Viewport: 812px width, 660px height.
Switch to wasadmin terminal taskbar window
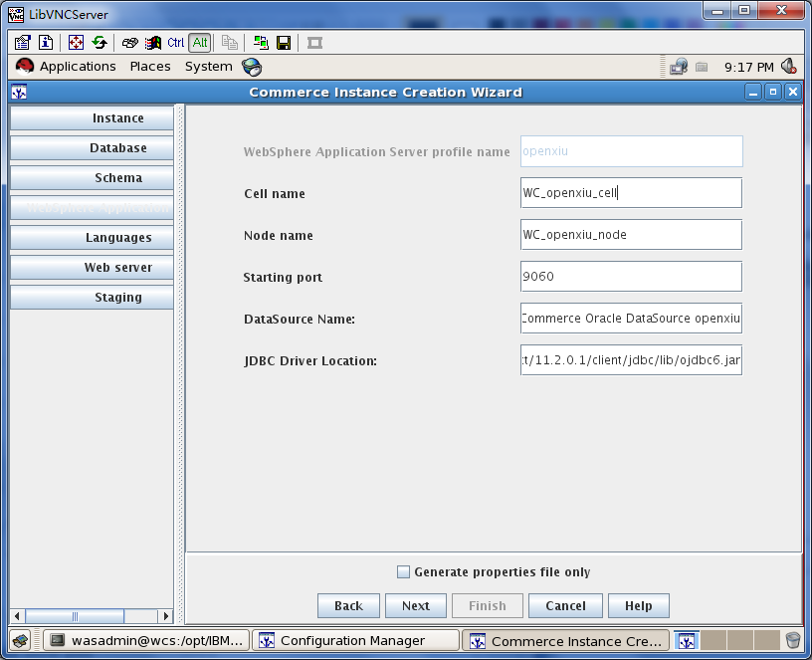(146, 641)
